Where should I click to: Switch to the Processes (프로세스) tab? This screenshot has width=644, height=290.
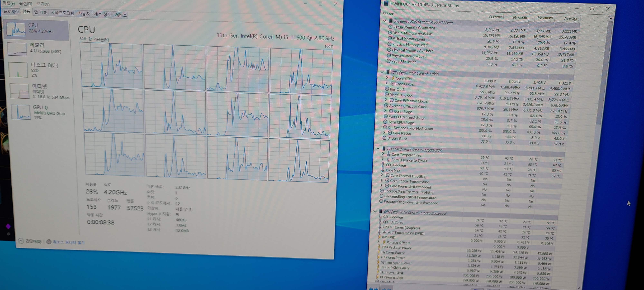click(x=11, y=11)
